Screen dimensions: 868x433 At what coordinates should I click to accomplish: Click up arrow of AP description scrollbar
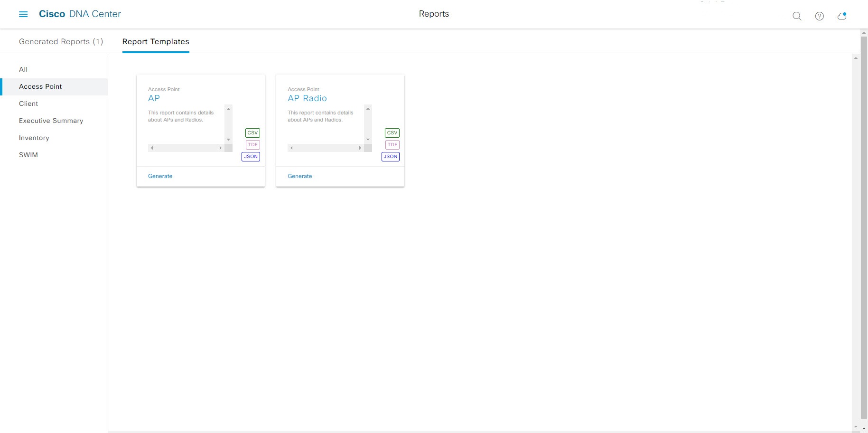coord(228,109)
